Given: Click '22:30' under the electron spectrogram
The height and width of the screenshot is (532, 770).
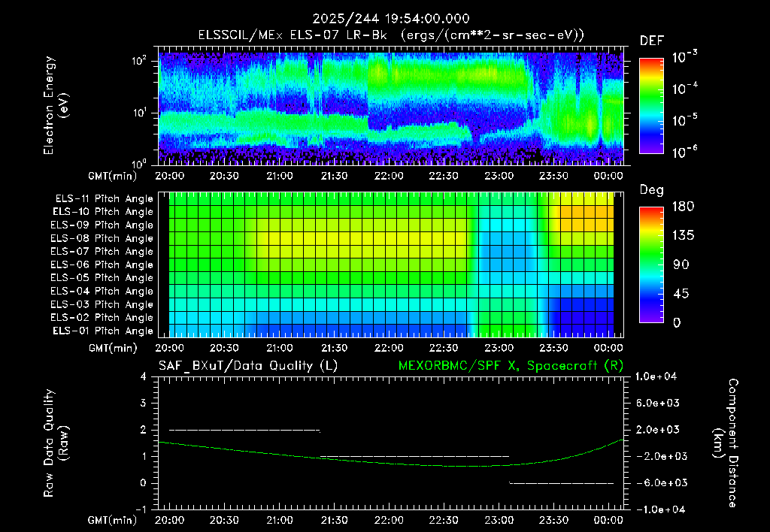Looking at the screenshot, I should (444, 176).
